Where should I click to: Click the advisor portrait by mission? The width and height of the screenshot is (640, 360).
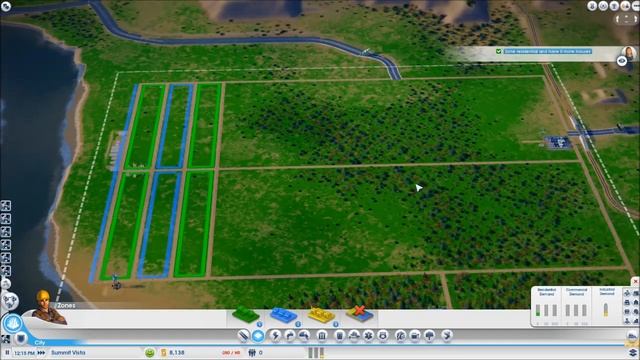point(629,52)
